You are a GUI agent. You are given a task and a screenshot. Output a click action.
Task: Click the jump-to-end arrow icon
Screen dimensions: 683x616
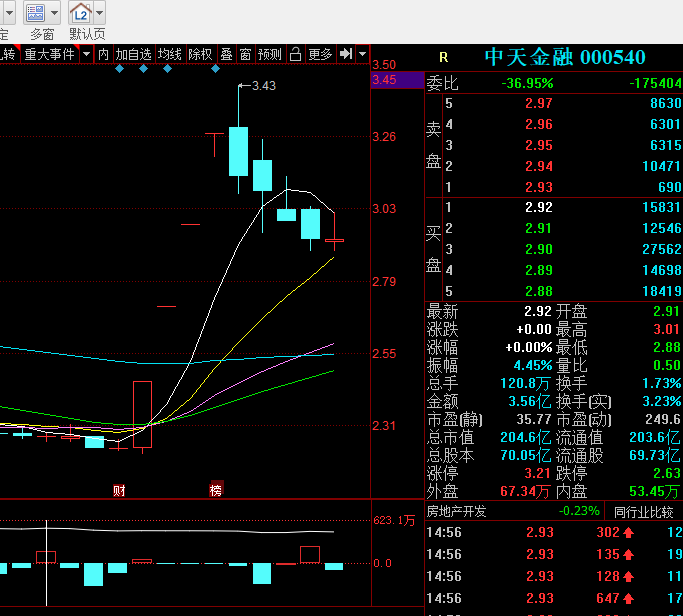click(346, 54)
